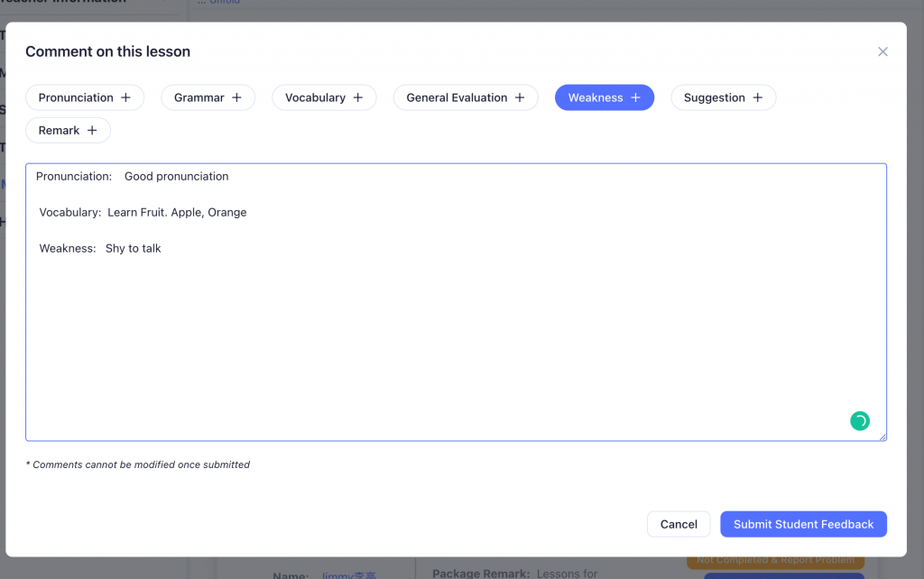
Task: Add the Suggestion comment tag
Action: tap(723, 97)
